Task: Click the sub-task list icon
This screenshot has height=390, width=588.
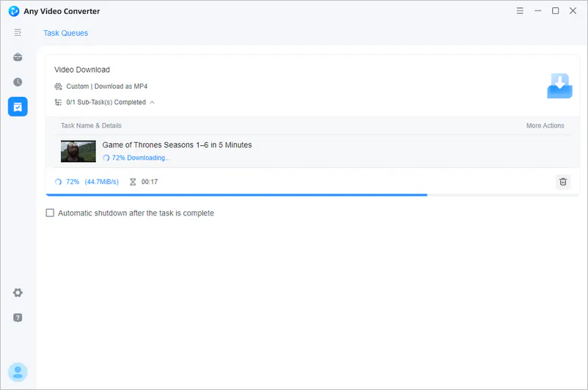Action: click(58, 103)
